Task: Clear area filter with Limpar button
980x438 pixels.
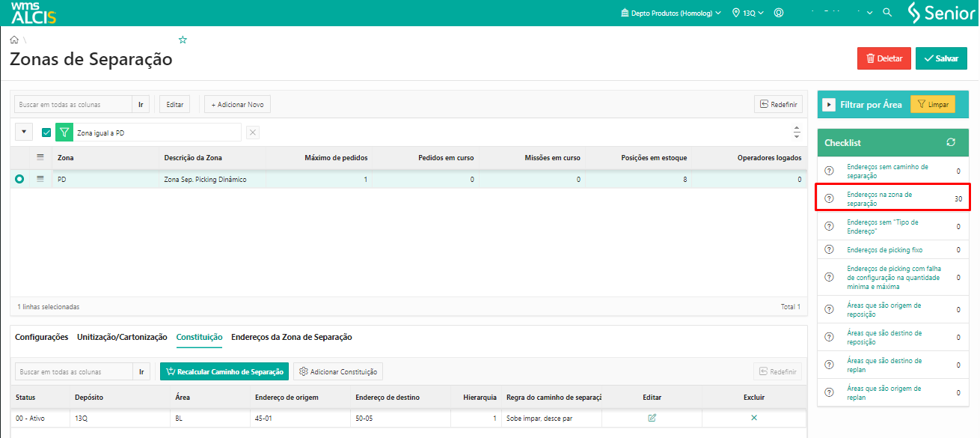Action: pos(933,105)
